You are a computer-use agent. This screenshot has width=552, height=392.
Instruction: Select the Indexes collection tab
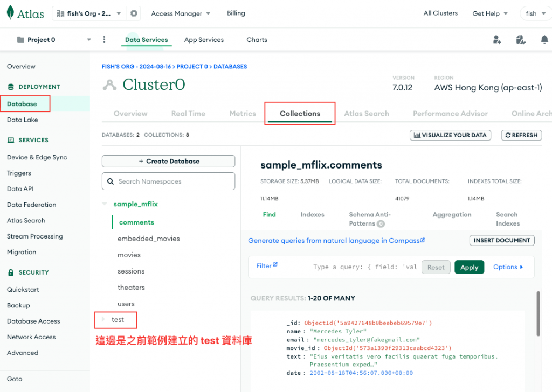312,214
